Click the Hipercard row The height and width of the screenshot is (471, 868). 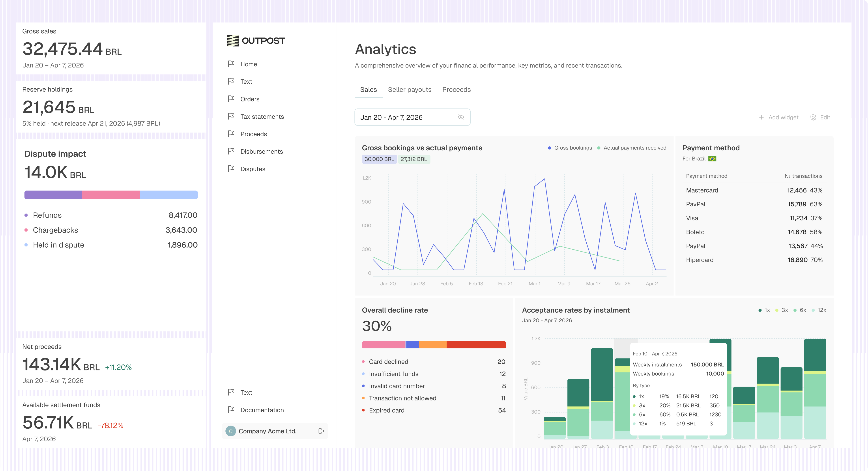(754, 260)
